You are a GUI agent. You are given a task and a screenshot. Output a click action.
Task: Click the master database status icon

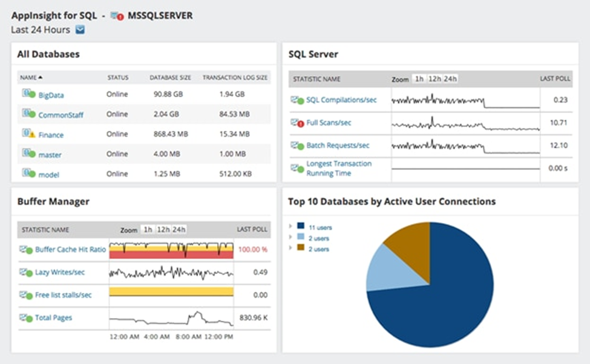(x=28, y=154)
